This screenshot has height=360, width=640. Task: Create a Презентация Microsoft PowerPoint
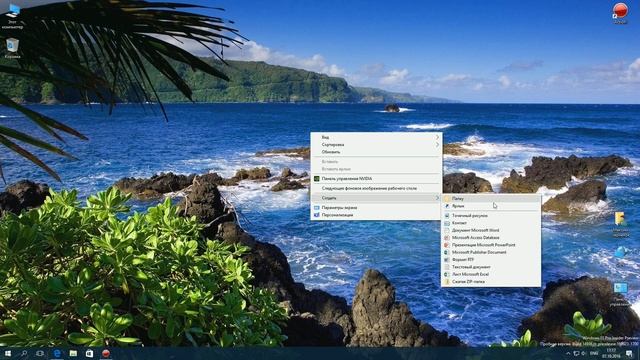491,245
